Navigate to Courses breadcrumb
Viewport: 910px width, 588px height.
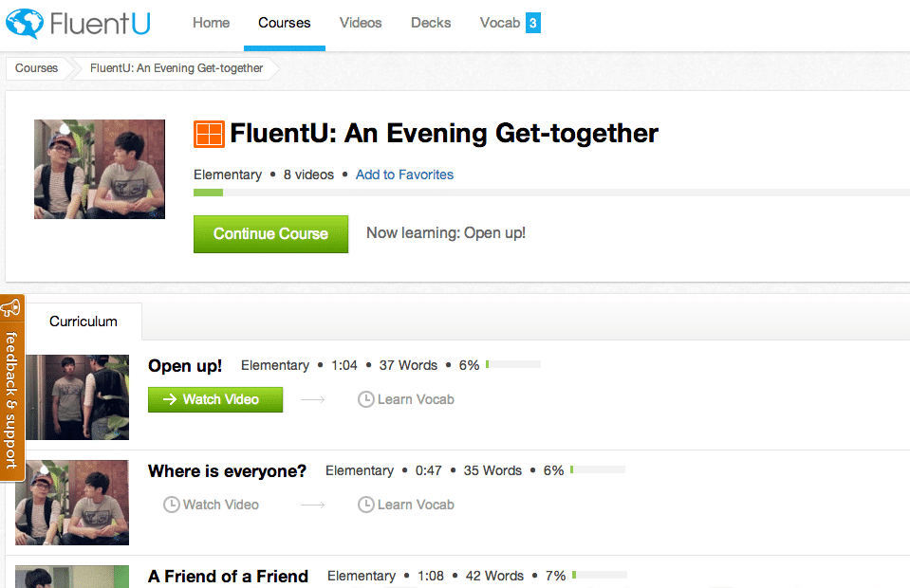(x=37, y=68)
